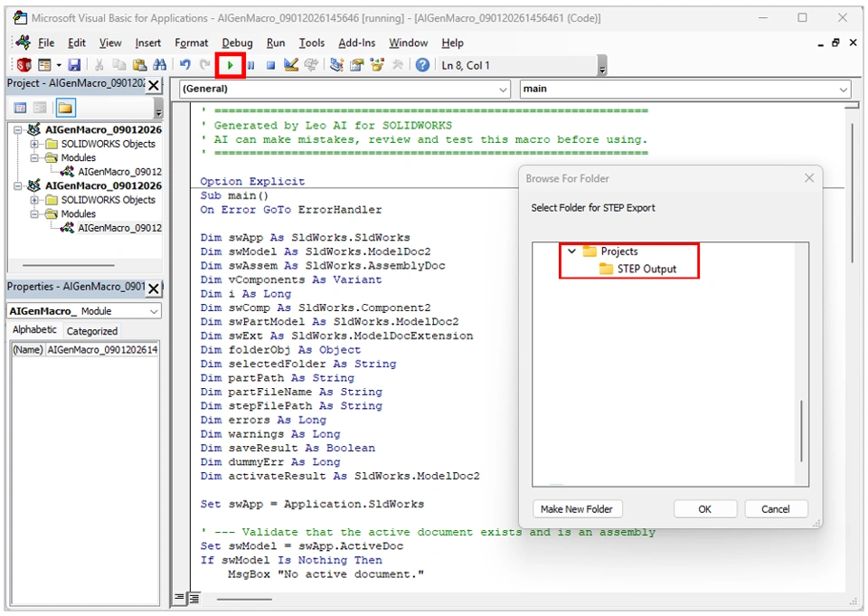Viewport: 868px width, 616px height.
Task: Open the Object Browser toolbar icon
Action: click(x=377, y=65)
